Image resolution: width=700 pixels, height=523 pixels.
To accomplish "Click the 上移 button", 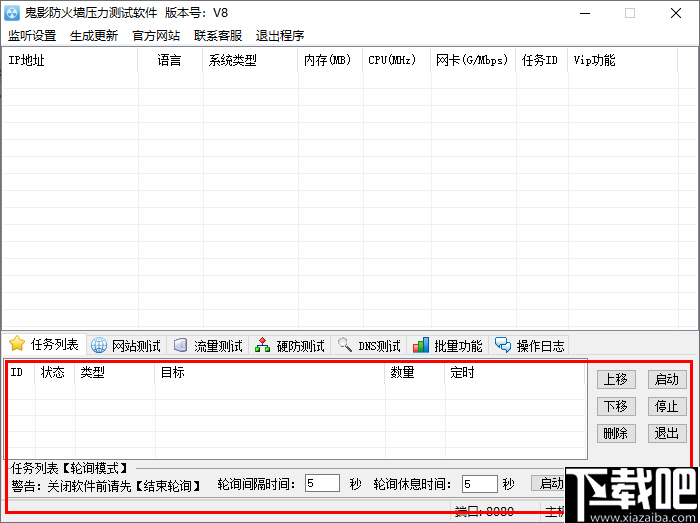I will coord(616,379).
